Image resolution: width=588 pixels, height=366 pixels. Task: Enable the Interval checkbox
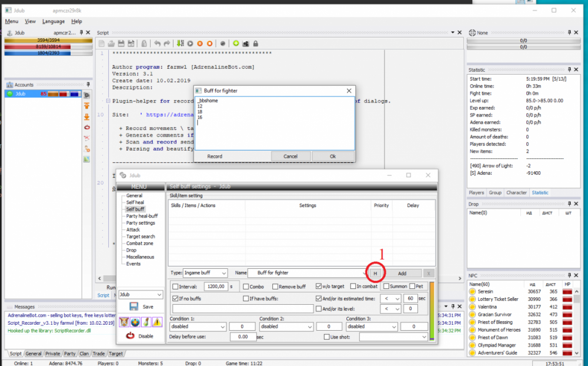[175, 287]
